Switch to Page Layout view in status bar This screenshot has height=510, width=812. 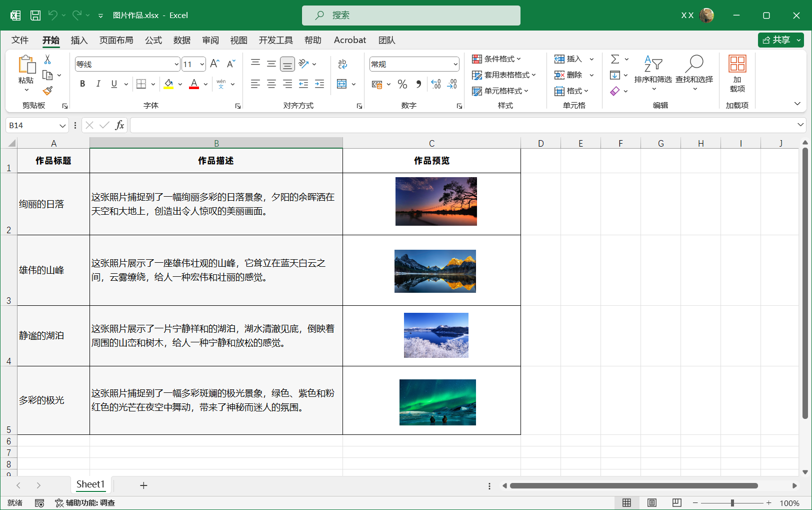click(651, 502)
